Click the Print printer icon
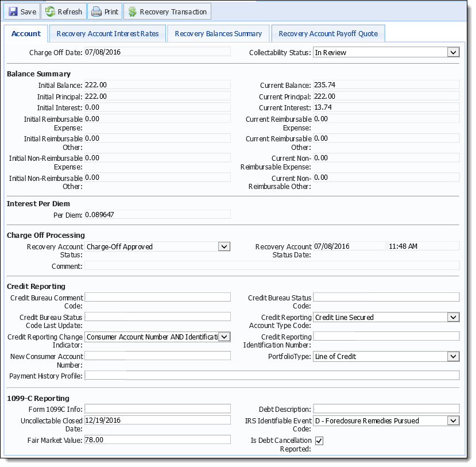The width and height of the screenshot is (476, 467). [96, 11]
